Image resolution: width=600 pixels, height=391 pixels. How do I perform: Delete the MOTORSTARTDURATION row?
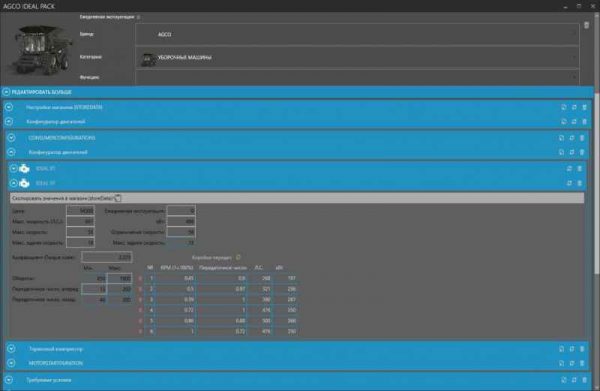tap(582, 363)
